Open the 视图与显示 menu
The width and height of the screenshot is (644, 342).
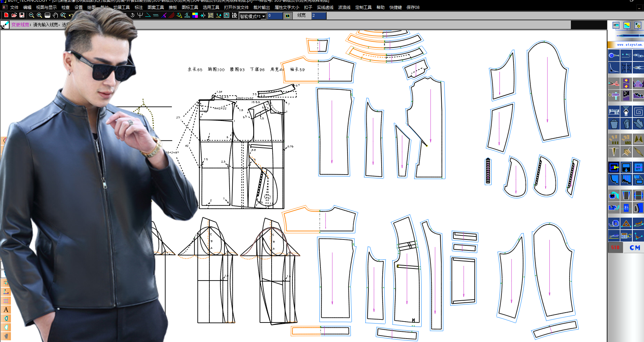46,7
